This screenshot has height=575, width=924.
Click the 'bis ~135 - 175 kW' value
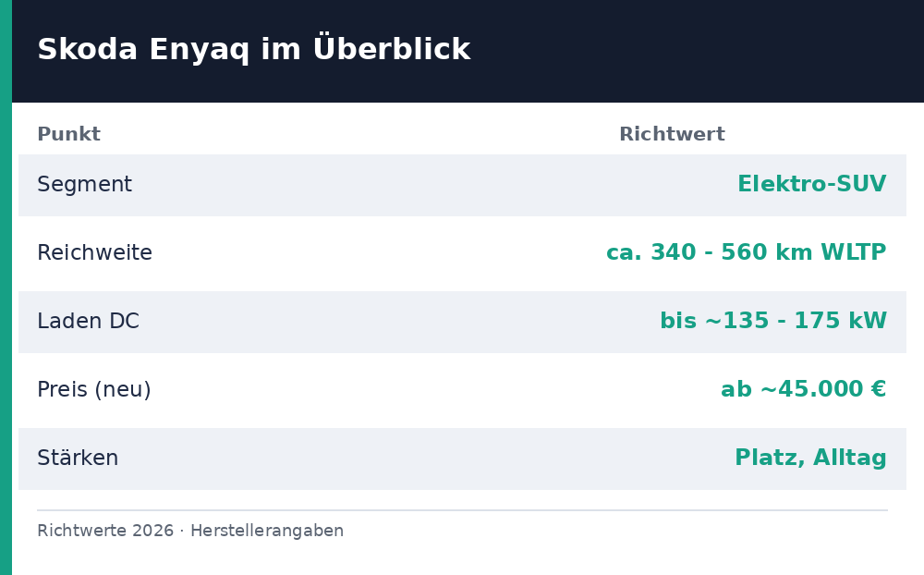773,321
